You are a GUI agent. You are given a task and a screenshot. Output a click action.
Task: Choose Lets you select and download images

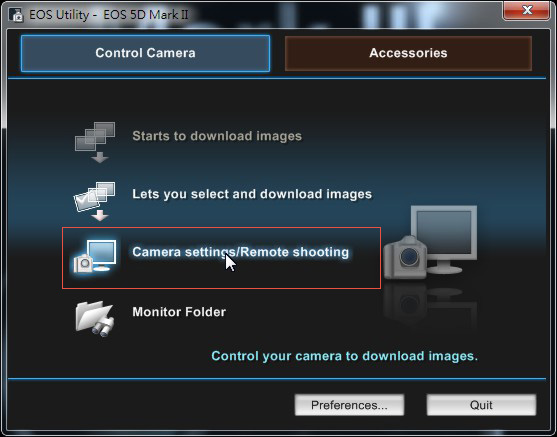tap(252, 194)
